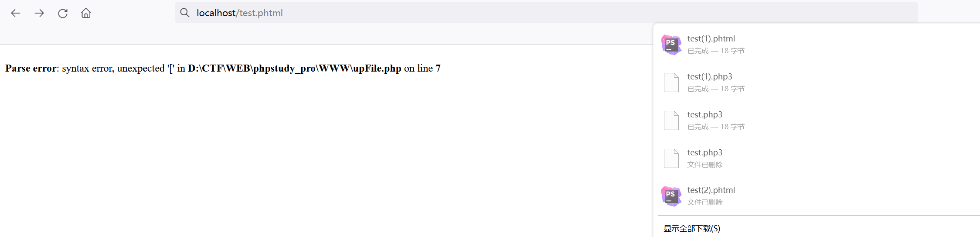Viewport: 980px width, 237px height.
Task: Click file icon of deleted test.php3 entry
Action: pos(671,158)
